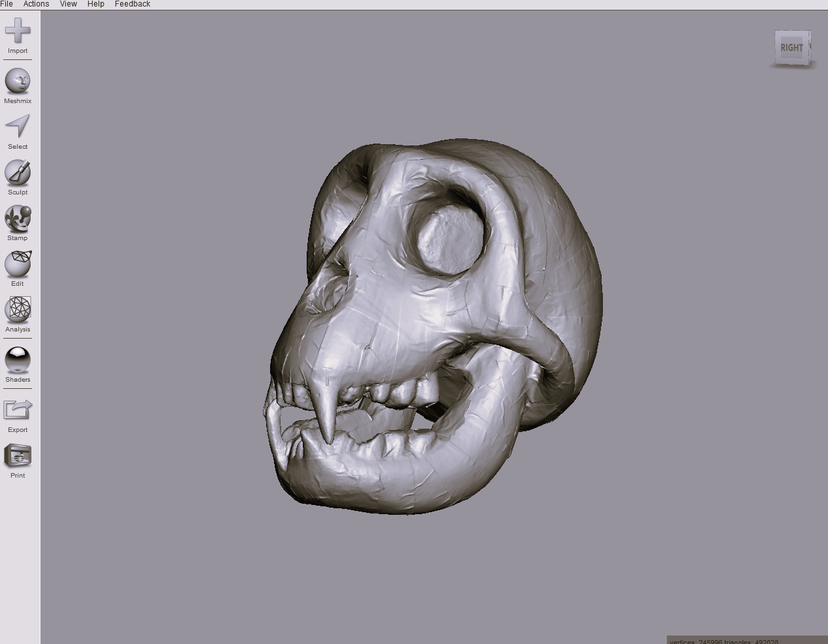
Task: Open the Edit tools panel
Action: click(18, 264)
